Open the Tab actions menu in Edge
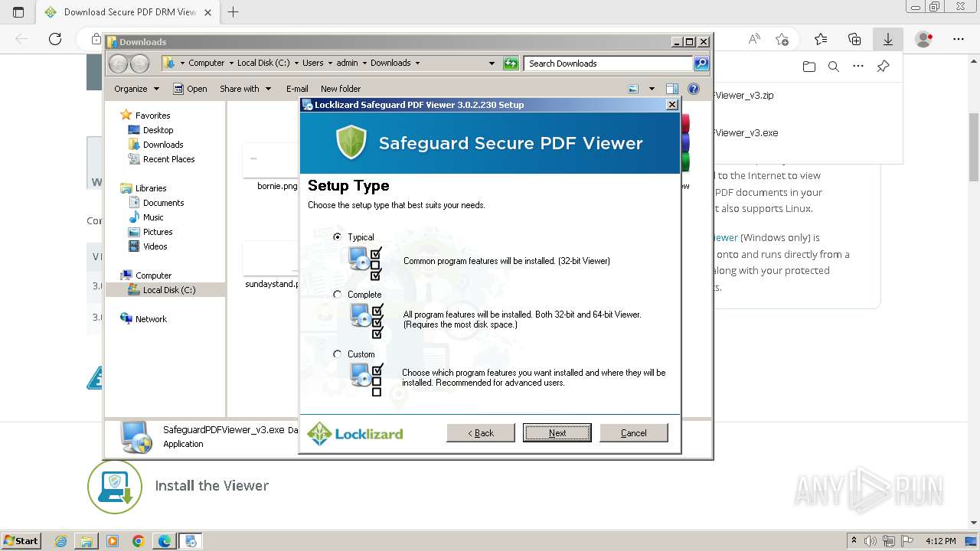The width and height of the screenshot is (980, 551). (x=18, y=12)
